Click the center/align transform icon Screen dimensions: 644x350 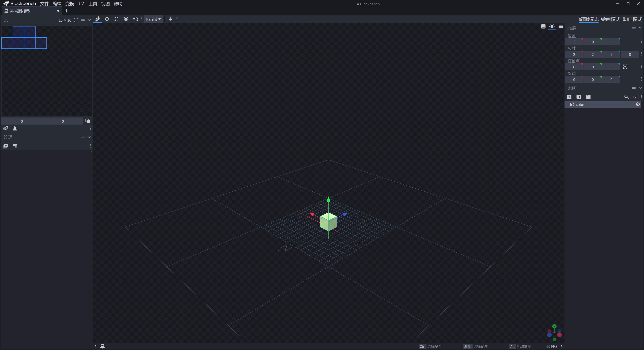coord(171,19)
